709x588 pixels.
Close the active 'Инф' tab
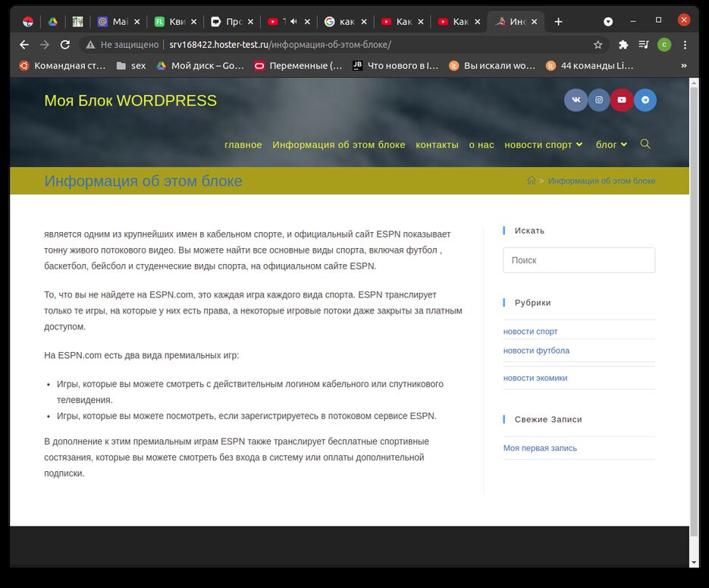534,22
